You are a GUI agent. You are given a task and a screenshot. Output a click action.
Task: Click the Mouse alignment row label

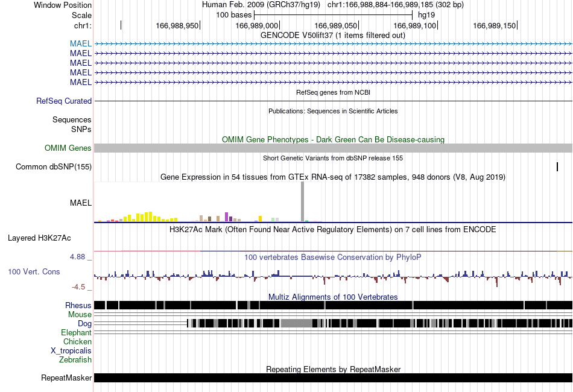(80, 315)
